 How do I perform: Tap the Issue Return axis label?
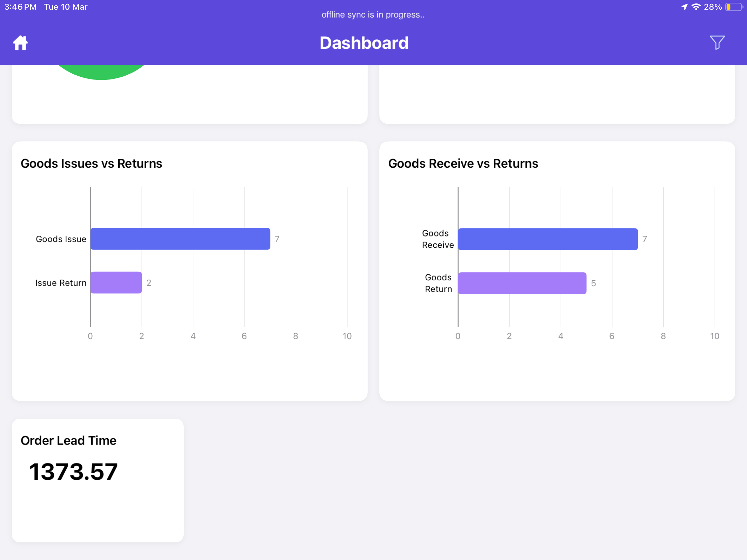coord(61,283)
